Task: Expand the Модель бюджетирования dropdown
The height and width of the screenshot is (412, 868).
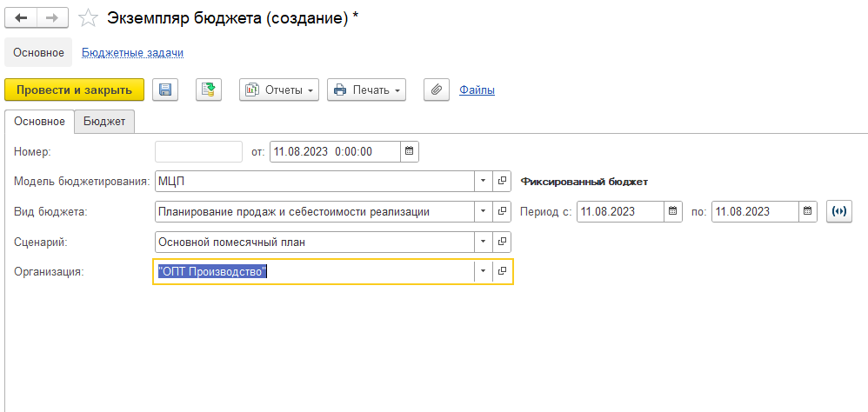Action: 484,182
